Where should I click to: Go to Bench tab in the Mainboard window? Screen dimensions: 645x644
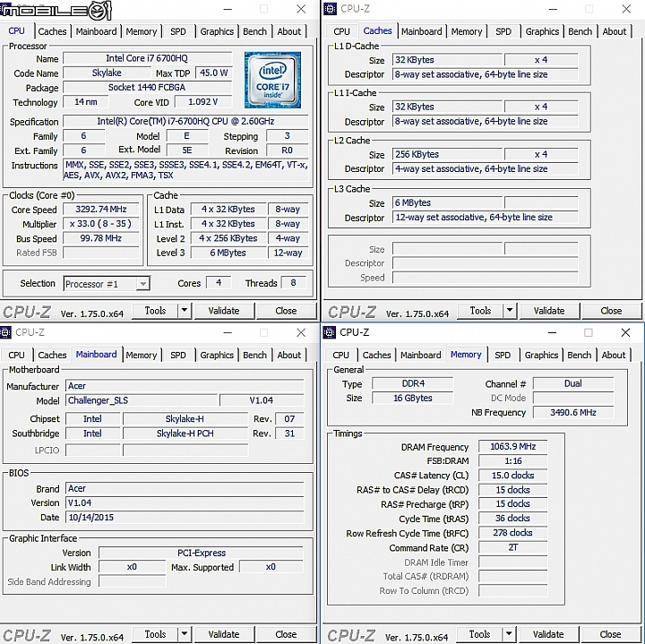point(254,355)
